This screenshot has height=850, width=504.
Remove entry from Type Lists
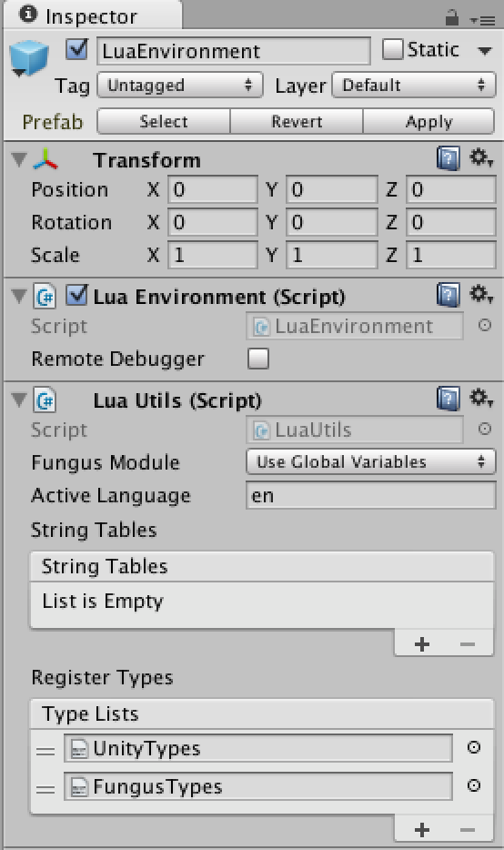467,829
